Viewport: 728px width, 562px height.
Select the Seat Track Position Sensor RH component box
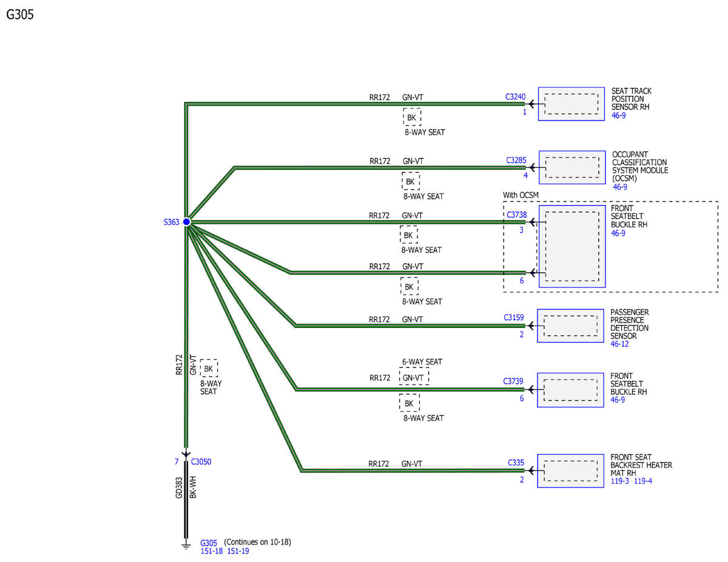point(571,104)
